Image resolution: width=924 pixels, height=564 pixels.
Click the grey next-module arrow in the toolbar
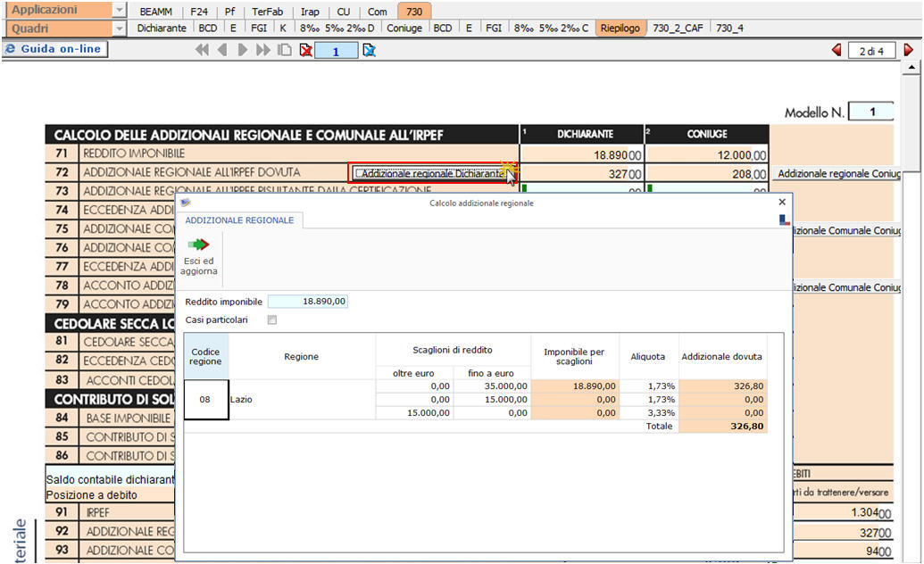pyautogui.click(x=242, y=50)
